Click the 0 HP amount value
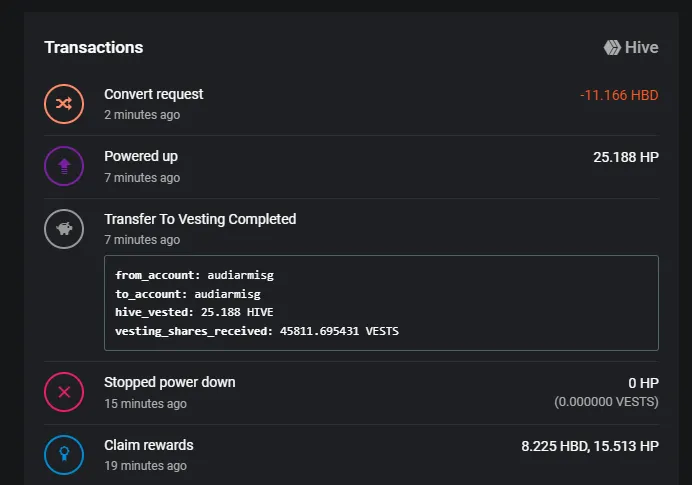The image size is (692, 485). point(643,383)
